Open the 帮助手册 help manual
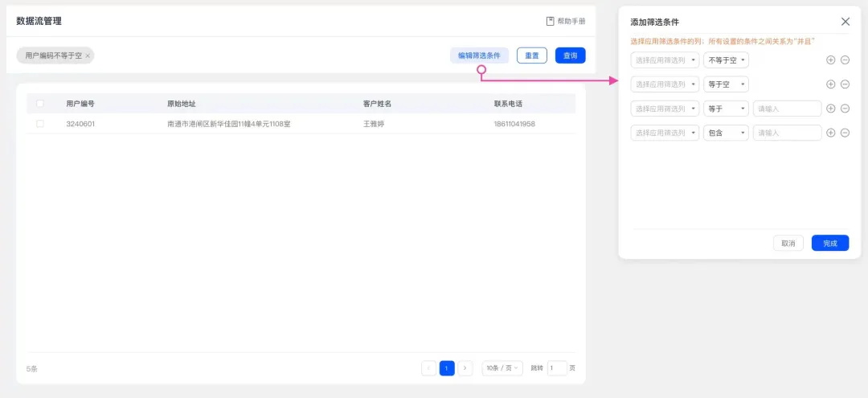This screenshot has width=868, height=398. coord(566,21)
